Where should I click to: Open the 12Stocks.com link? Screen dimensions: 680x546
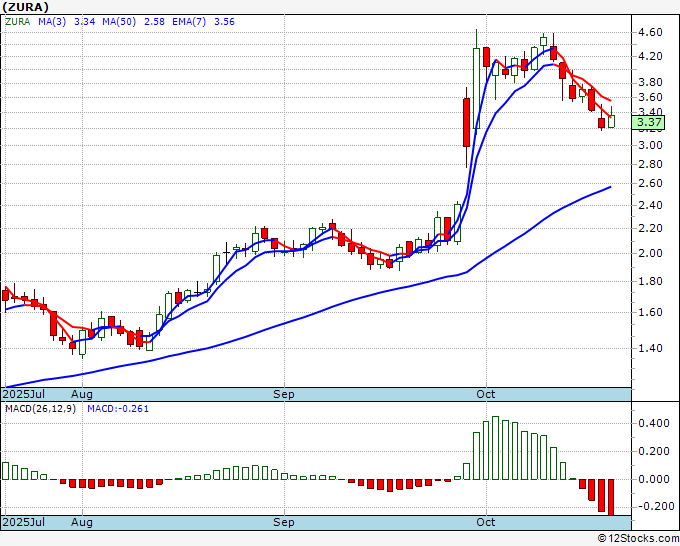click(x=638, y=539)
